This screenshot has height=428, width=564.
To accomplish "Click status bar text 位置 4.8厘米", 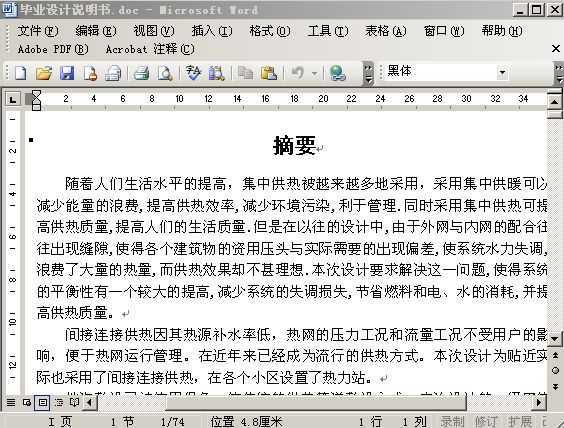I will point(247,421).
